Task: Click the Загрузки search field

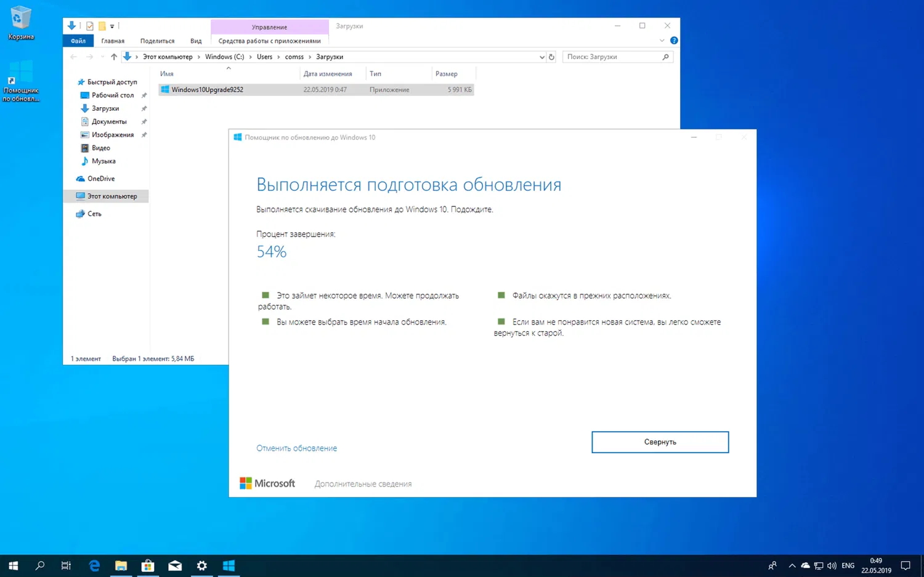Action: (x=617, y=57)
